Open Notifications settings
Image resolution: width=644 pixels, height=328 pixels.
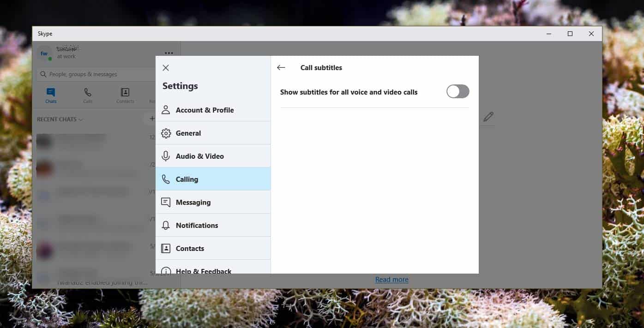click(x=213, y=225)
